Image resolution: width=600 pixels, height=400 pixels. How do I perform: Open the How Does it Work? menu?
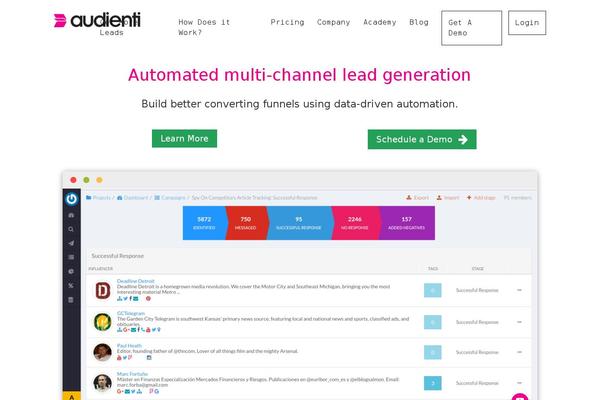coord(204,28)
